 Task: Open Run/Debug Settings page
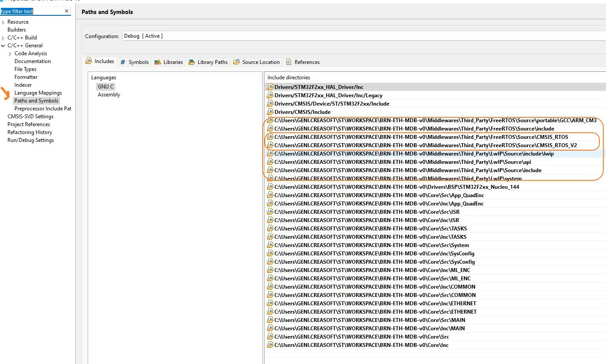click(31, 140)
